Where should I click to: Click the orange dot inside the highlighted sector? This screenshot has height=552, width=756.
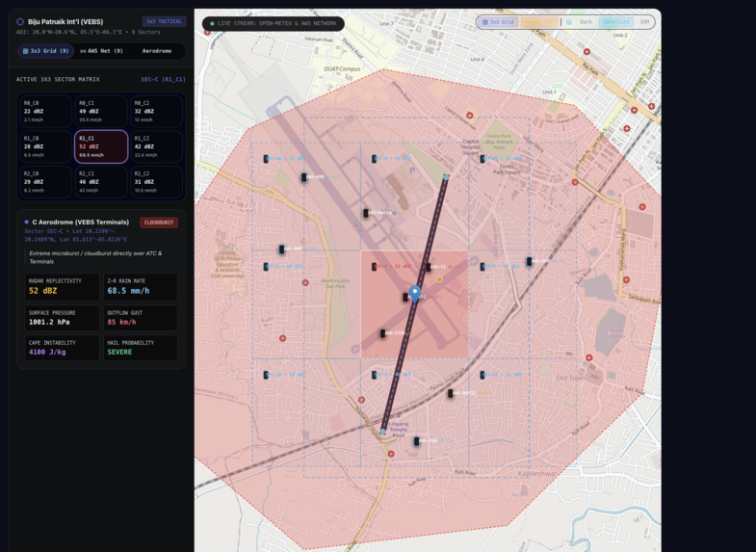[x=439, y=279]
